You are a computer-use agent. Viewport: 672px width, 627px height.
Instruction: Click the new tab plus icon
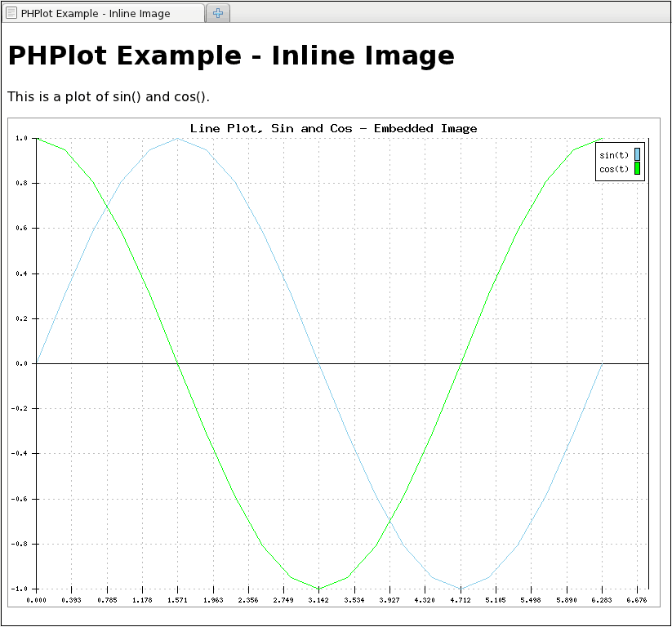(x=218, y=13)
